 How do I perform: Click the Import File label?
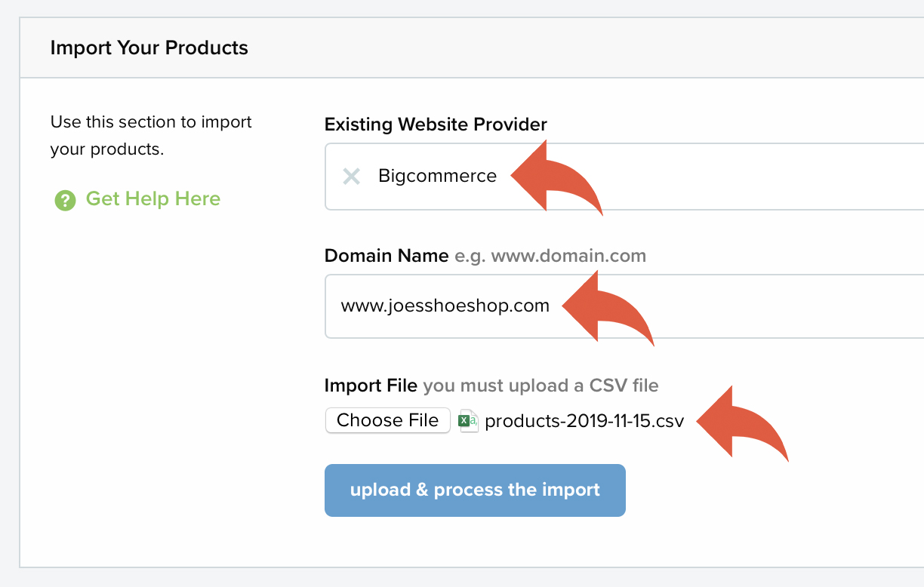tap(371, 386)
